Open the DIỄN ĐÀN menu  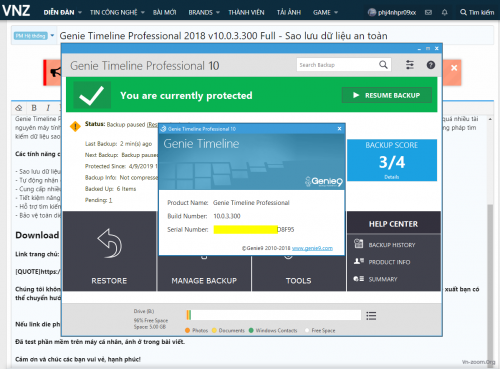point(59,12)
